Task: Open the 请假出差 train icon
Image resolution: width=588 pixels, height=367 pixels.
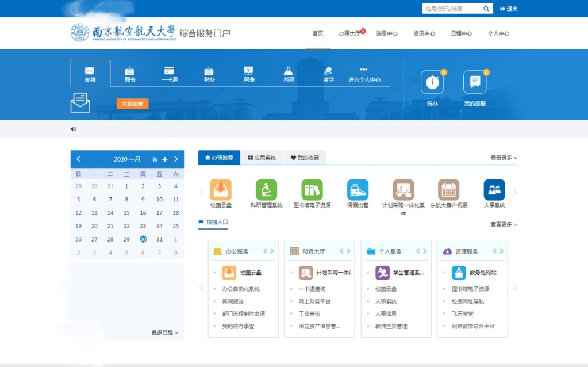Action: coord(358,190)
